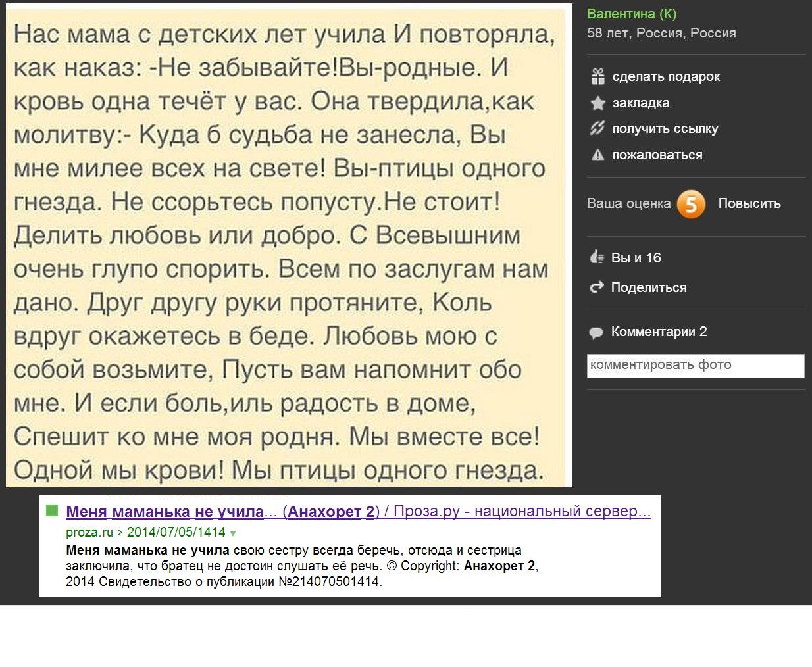Click the speech bubble comments icon
The width and height of the screenshot is (812, 667).
[x=596, y=333]
